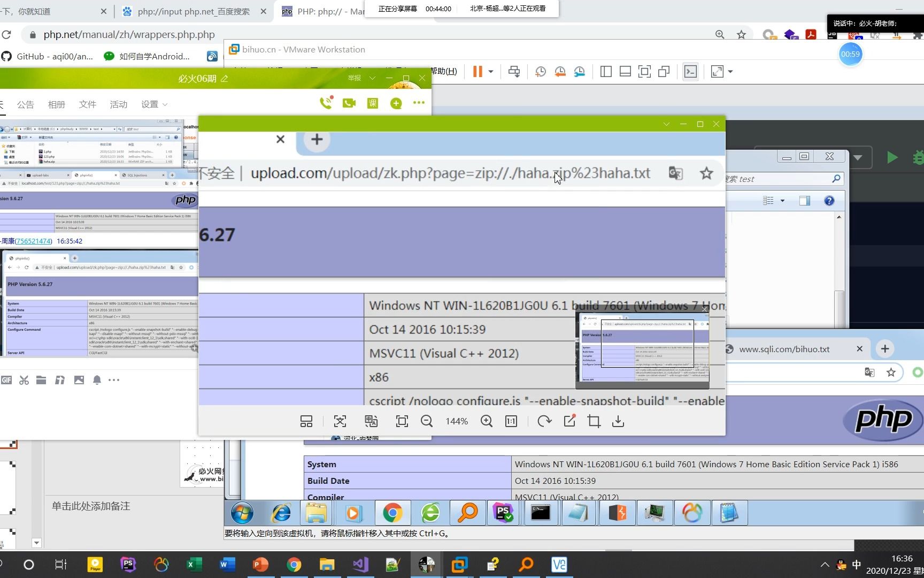Rotate the image clockwise
The width and height of the screenshot is (924, 578).
[x=544, y=422]
